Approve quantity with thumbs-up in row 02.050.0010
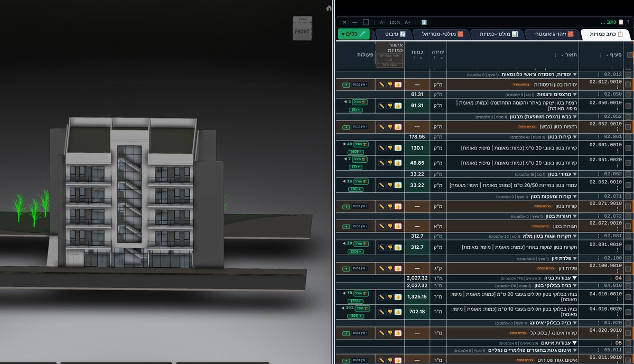This screenshot has height=364, width=634. 398,105
